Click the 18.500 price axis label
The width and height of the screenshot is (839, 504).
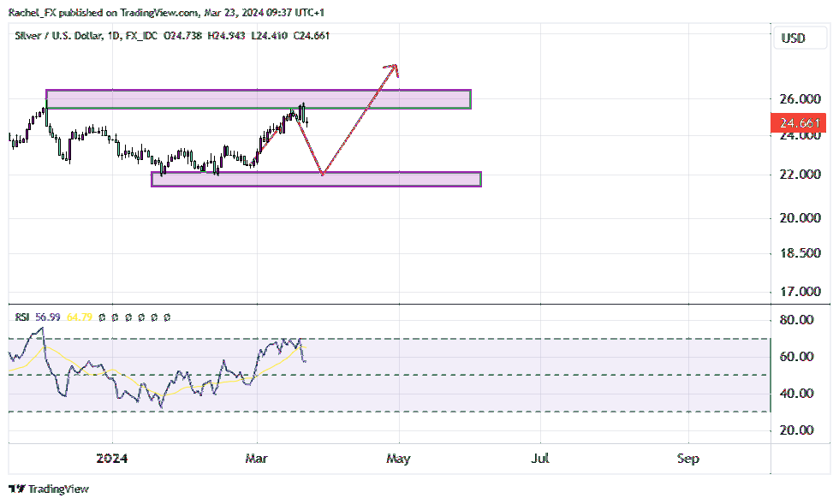[800, 253]
